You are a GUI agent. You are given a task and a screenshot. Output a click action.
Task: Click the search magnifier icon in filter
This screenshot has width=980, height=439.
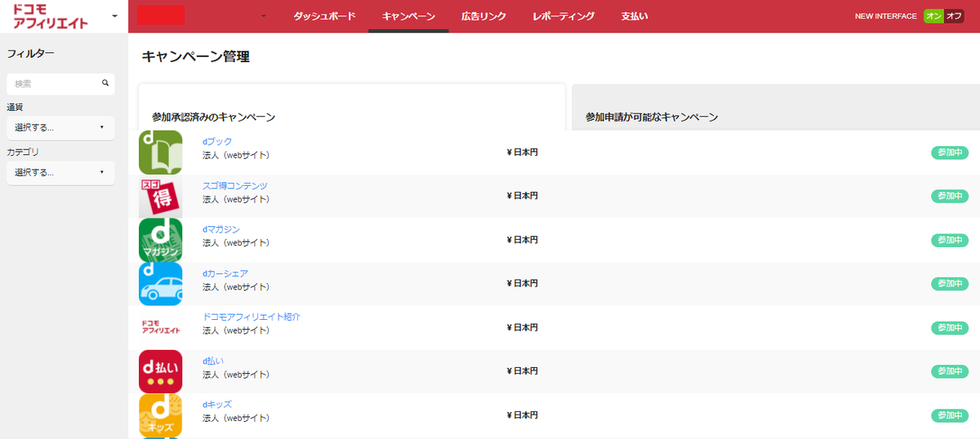(105, 83)
